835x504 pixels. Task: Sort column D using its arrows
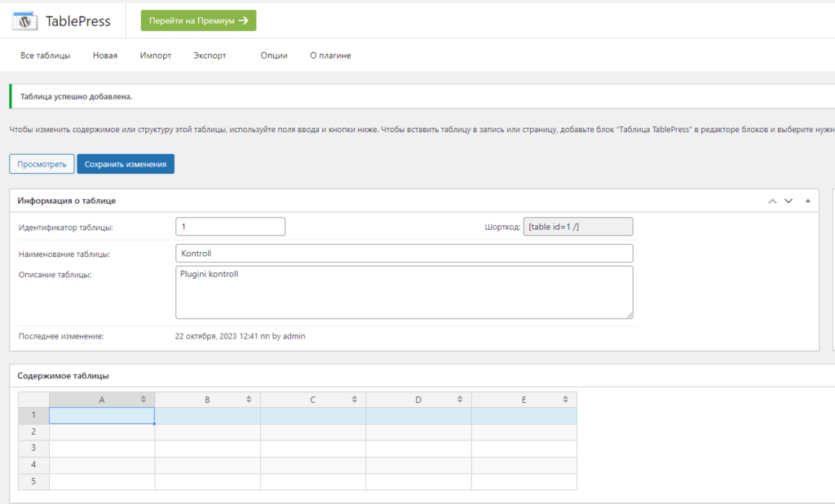click(460, 400)
